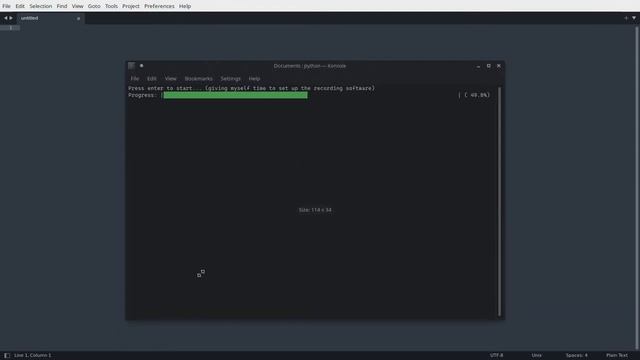Screen dimensions: 640x360
Task: Click line number 1 in the gutter
Action: (x=11, y=28)
